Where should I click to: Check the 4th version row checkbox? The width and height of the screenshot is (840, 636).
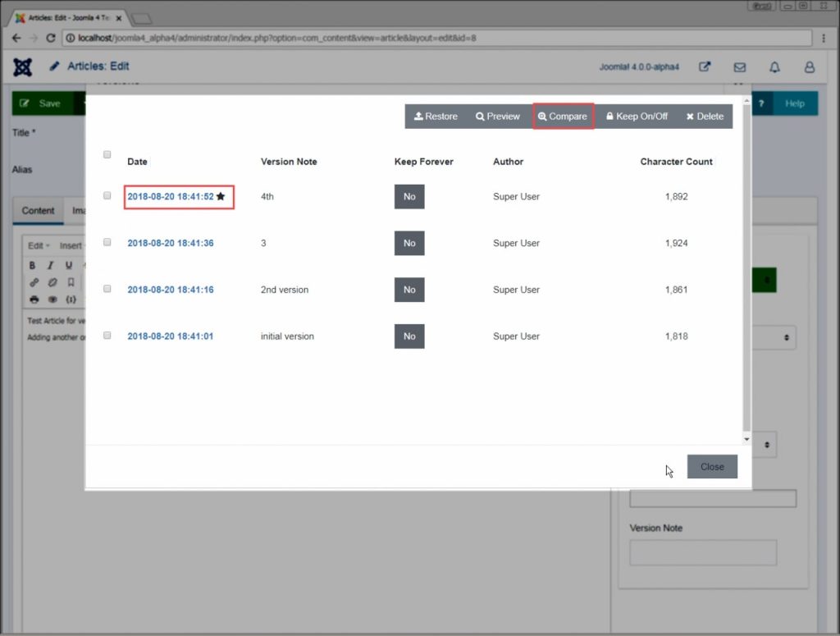107,195
